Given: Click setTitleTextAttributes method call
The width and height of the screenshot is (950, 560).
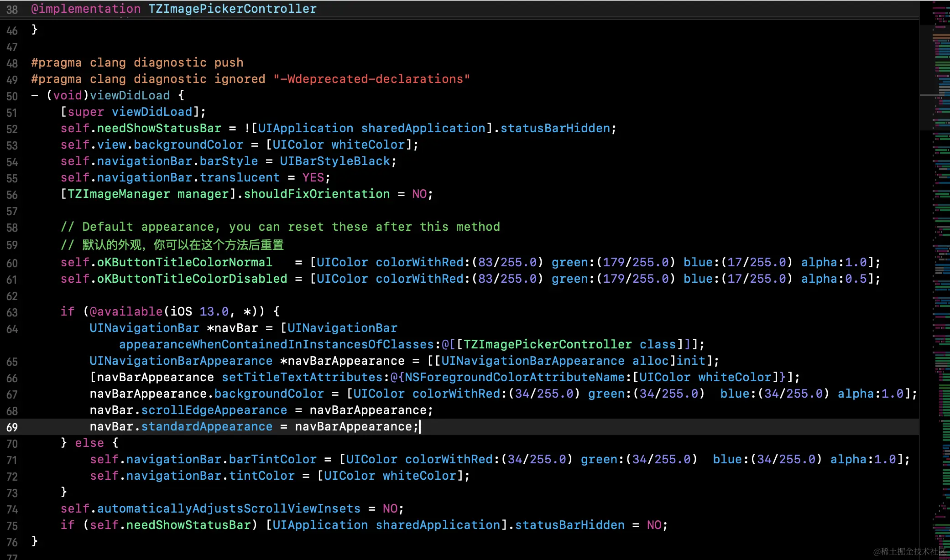Looking at the screenshot, I should [302, 377].
